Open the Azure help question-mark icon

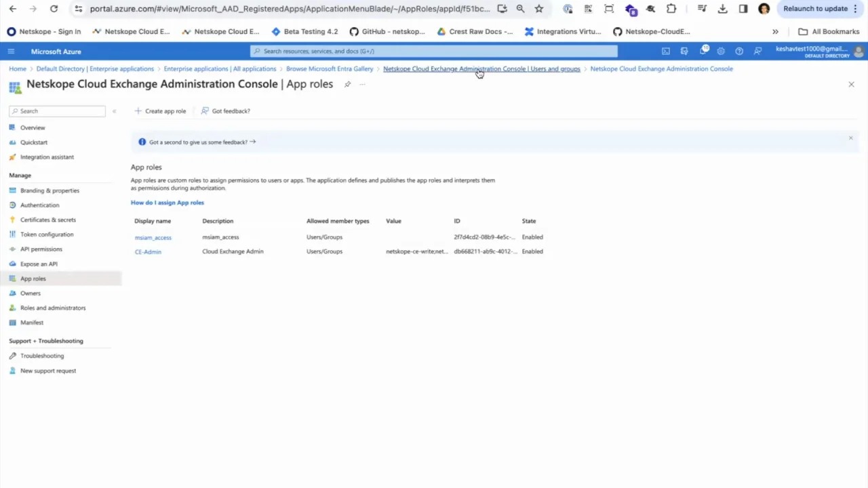[739, 52]
